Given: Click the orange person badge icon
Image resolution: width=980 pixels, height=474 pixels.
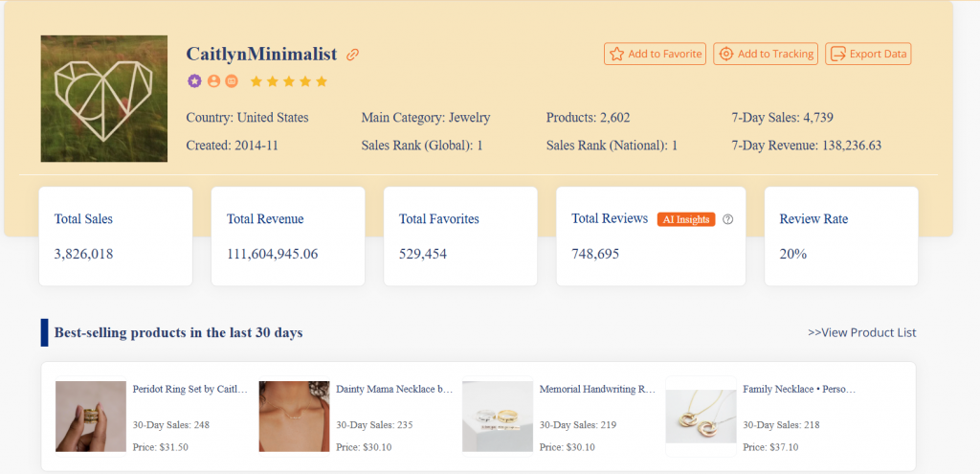Looking at the screenshot, I should point(213,81).
